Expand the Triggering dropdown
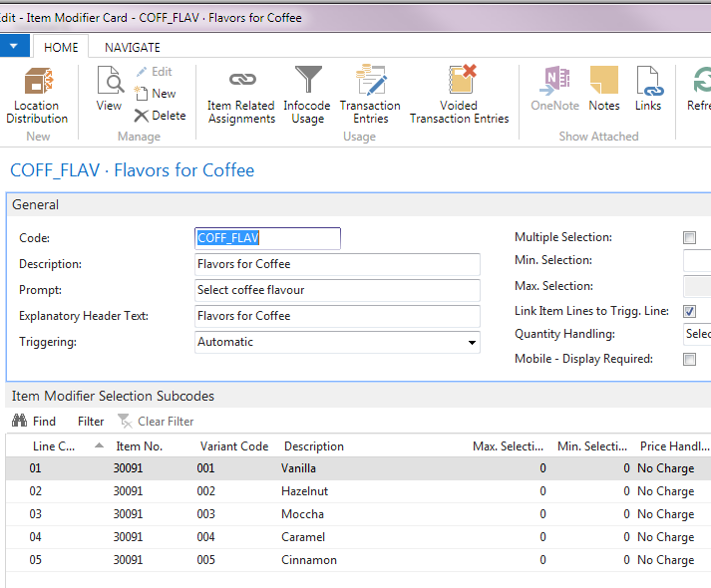 coord(472,343)
